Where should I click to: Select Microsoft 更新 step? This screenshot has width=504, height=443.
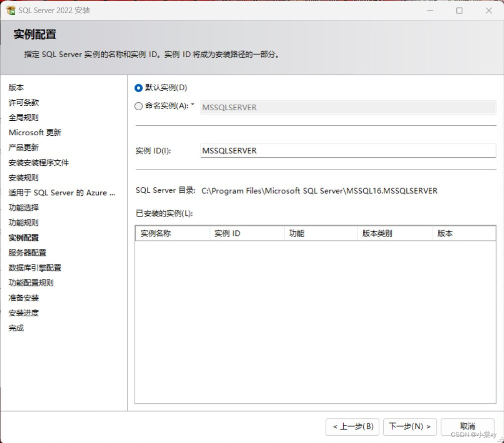(x=35, y=132)
